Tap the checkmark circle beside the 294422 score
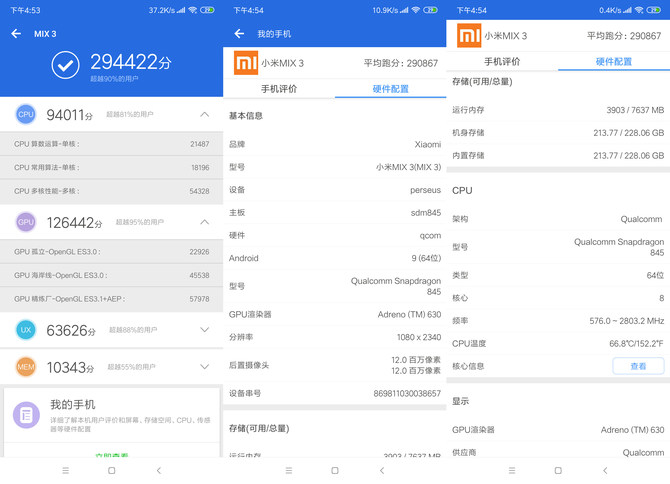Viewport: 670px width, 484px height. (65, 65)
